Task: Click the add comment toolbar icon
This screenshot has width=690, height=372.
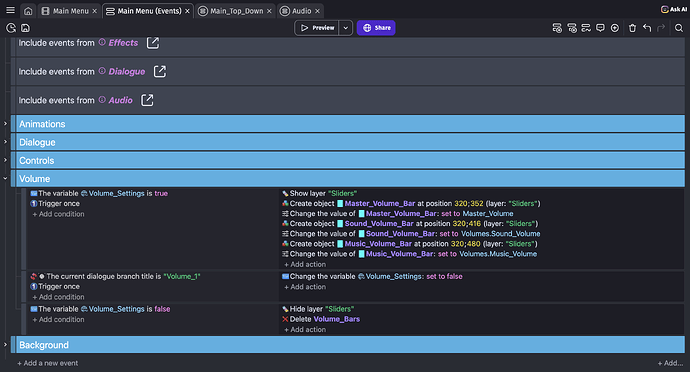Action: (600, 28)
